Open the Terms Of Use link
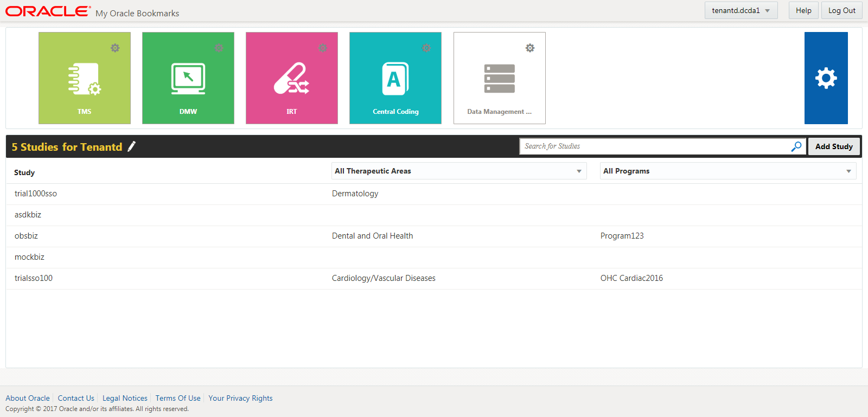The height and width of the screenshot is (417, 868). (x=178, y=398)
